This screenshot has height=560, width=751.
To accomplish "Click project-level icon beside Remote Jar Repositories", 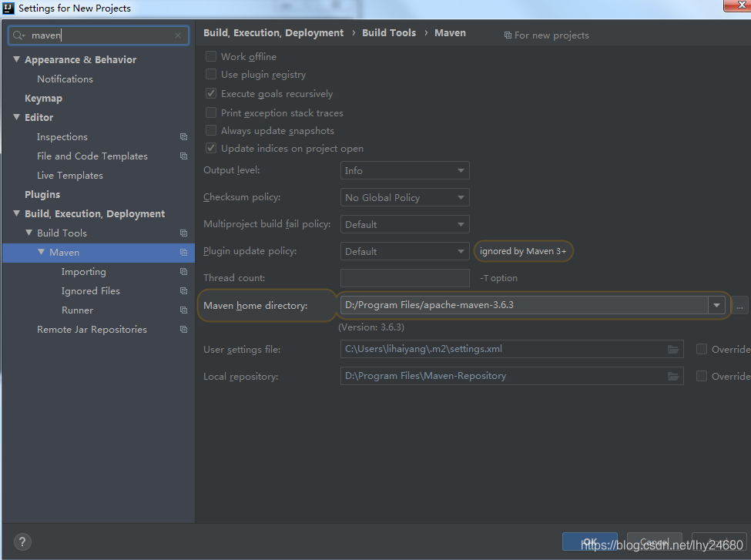I will [x=183, y=330].
